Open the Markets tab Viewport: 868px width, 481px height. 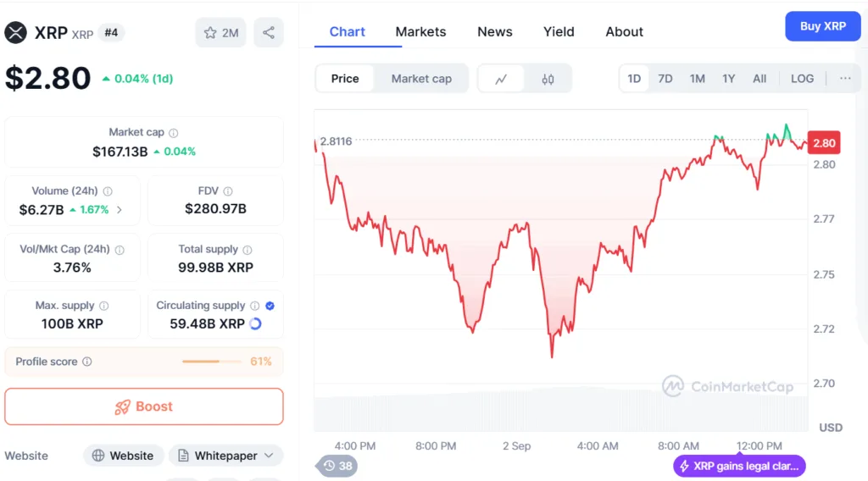pyautogui.click(x=420, y=32)
